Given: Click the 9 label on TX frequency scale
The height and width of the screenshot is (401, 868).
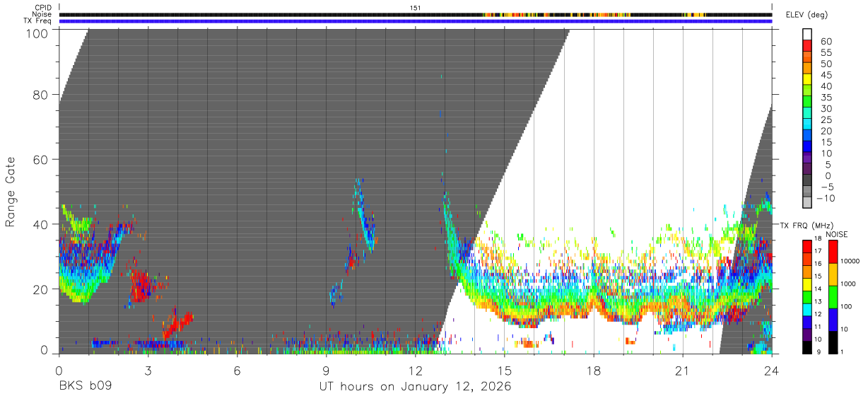Looking at the screenshot, I should [817, 352].
